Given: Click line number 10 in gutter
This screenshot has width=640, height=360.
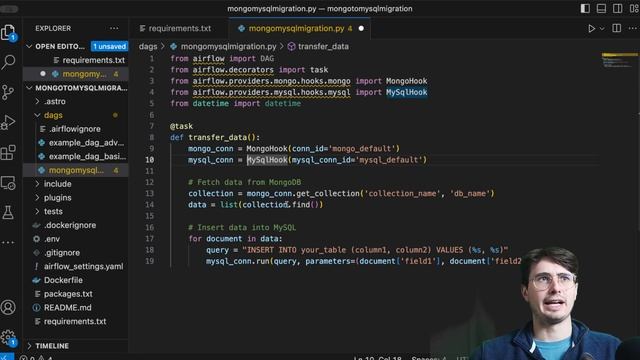Looking at the screenshot, I should tap(150, 160).
